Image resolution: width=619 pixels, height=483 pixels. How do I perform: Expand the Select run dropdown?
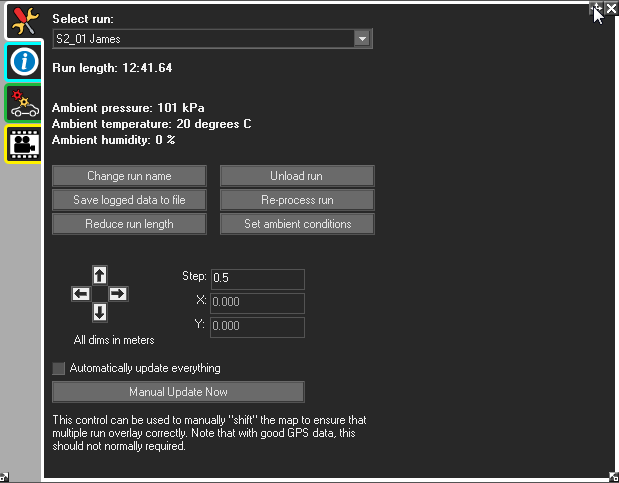(362, 39)
